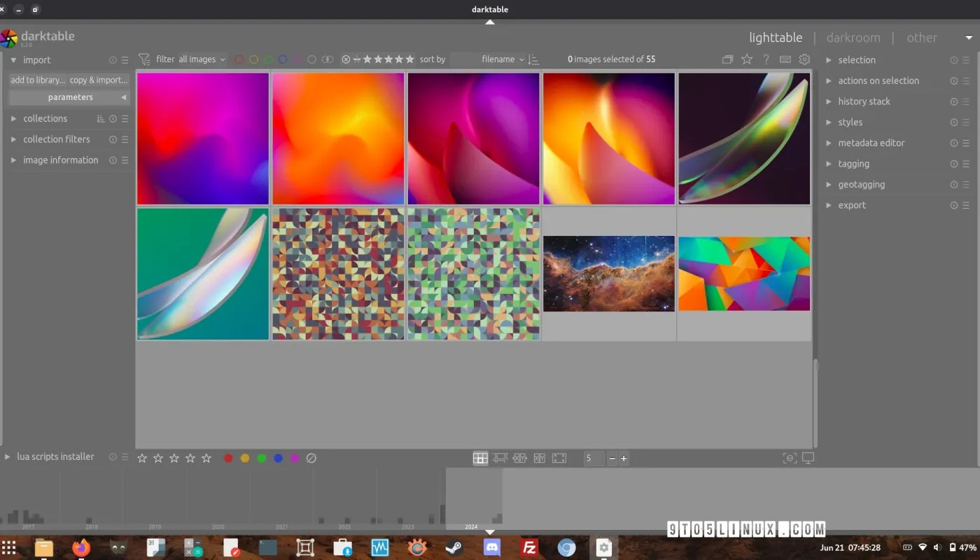Expand the collections panel
This screenshot has height=560, width=980.
[x=44, y=118]
